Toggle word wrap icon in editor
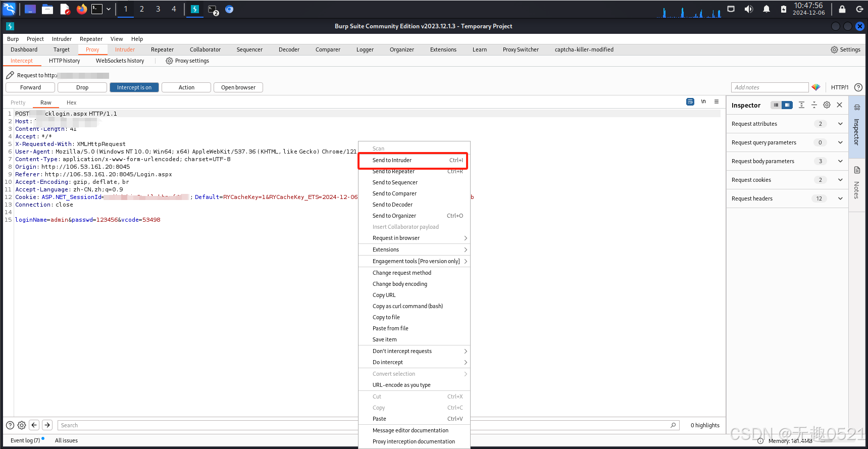The height and width of the screenshot is (449, 868). pos(690,102)
